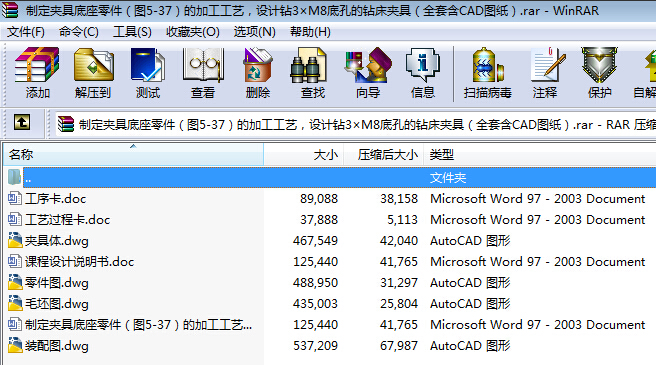Viewport: 656px width, 365px height.
Task: Click the 文件夹 type cell in parent row
Action: pyautogui.click(x=448, y=177)
